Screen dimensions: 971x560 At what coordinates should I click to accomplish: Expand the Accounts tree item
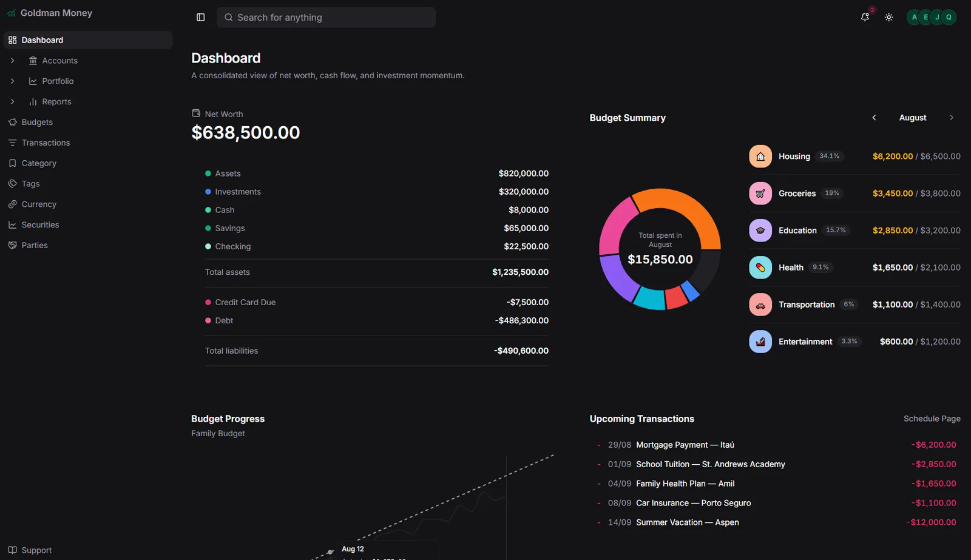pyautogui.click(x=12, y=61)
